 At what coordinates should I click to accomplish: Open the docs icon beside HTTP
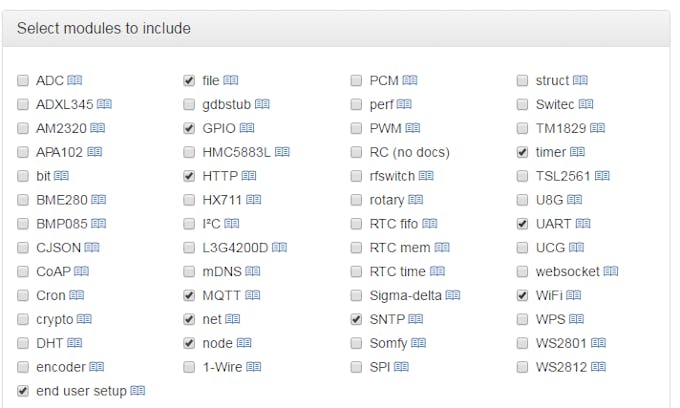249,176
